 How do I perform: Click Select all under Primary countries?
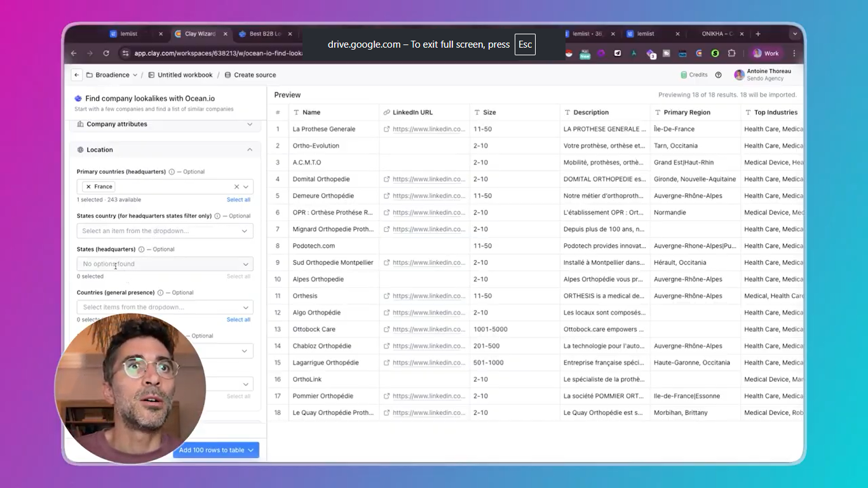(x=238, y=200)
